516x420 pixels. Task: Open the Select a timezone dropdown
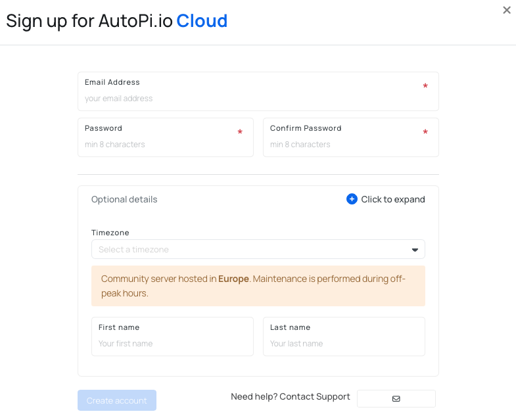258,249
